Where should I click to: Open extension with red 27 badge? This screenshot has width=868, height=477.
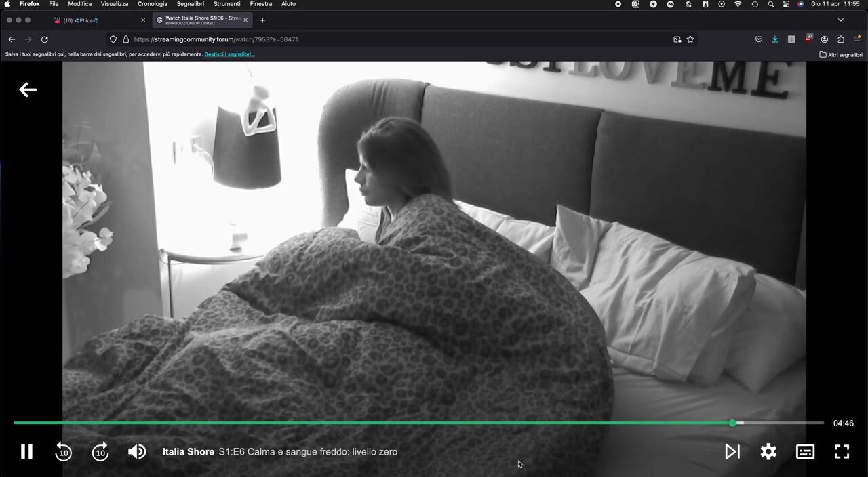[x=808, y=39]
